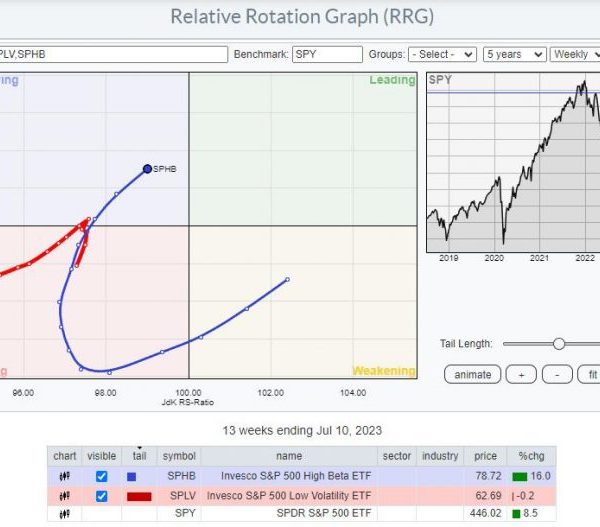Click the Benchmark SPY input field
Viewport: 600px width, 527px height.
coord(327,54)
